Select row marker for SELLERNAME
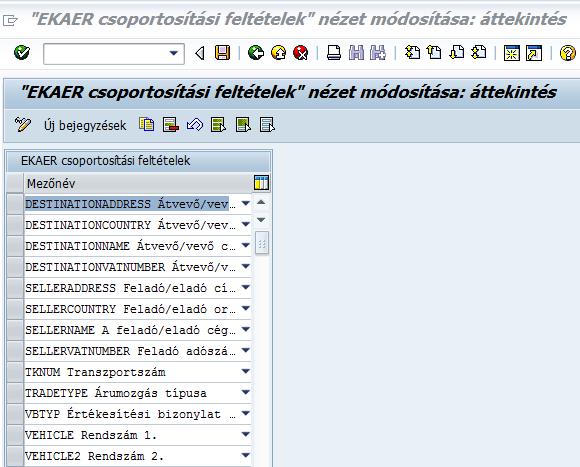This screenshot has height=467, width=580. [15, 330]
